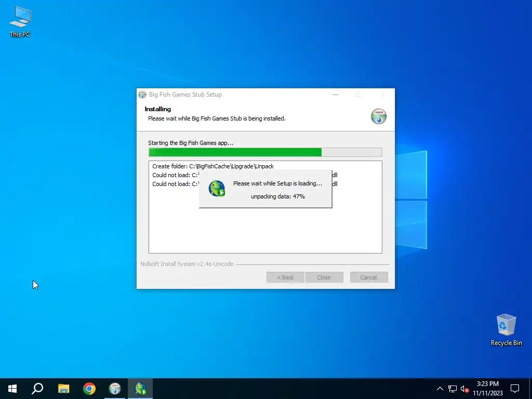532x399 pixels.
Task: Click 'Starting the Big Fish Games app...' status text
Action: coord(191,143)
